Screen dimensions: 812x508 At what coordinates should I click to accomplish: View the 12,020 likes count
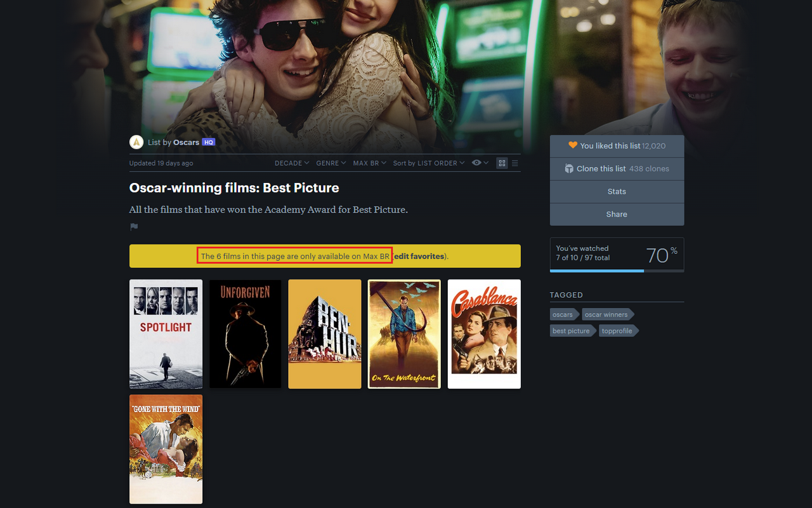click(653, 146)
